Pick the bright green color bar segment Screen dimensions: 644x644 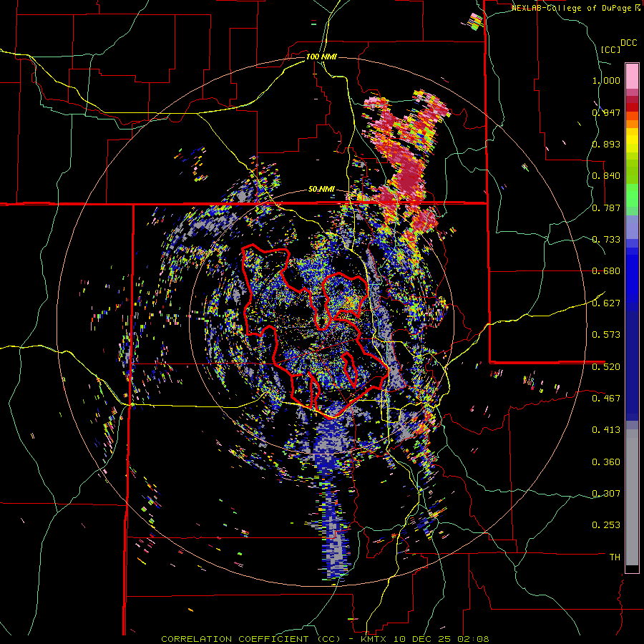[x=632, y=195]
